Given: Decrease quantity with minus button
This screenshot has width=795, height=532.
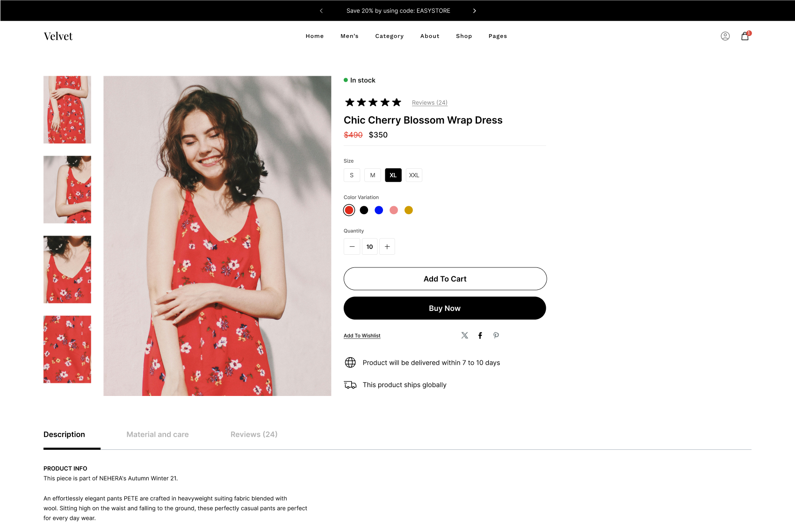Looking at the screenshot, I should 352,247.
